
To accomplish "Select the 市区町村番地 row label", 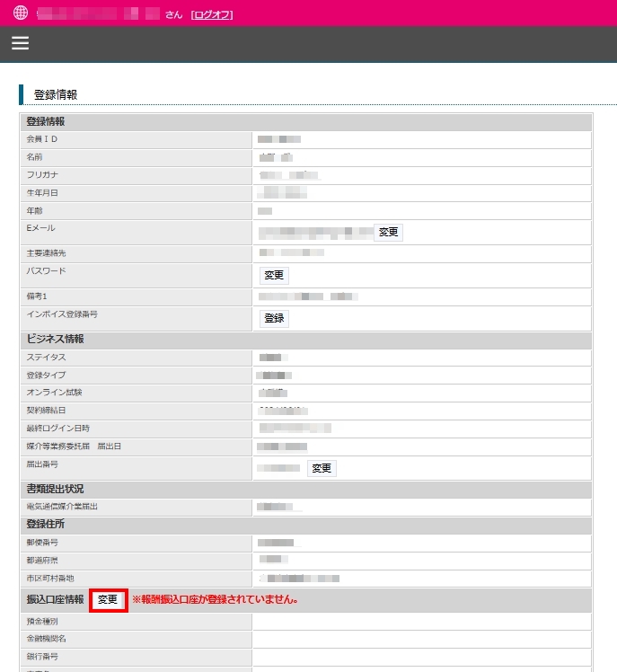I will 50,579.
